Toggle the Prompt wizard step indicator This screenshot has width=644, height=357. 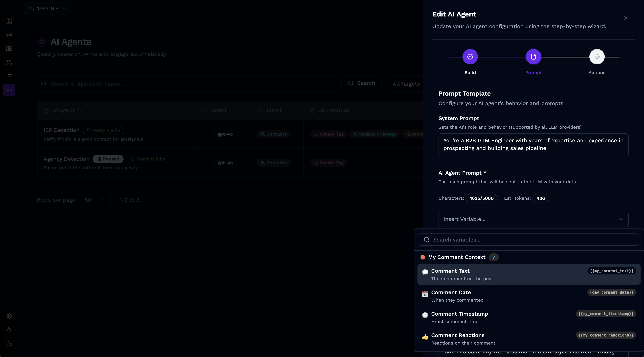[533, 56]
